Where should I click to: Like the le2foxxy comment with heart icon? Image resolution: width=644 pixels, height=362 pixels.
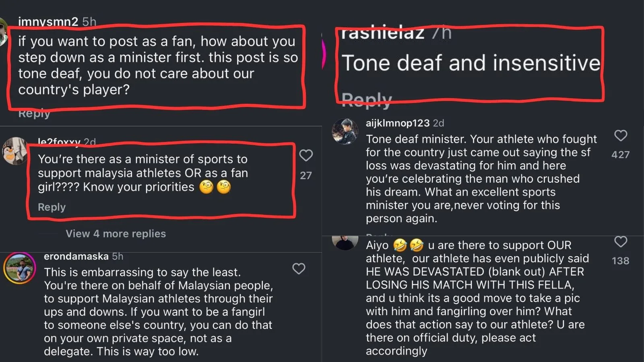pyautogui.click(x=306, y=155)
